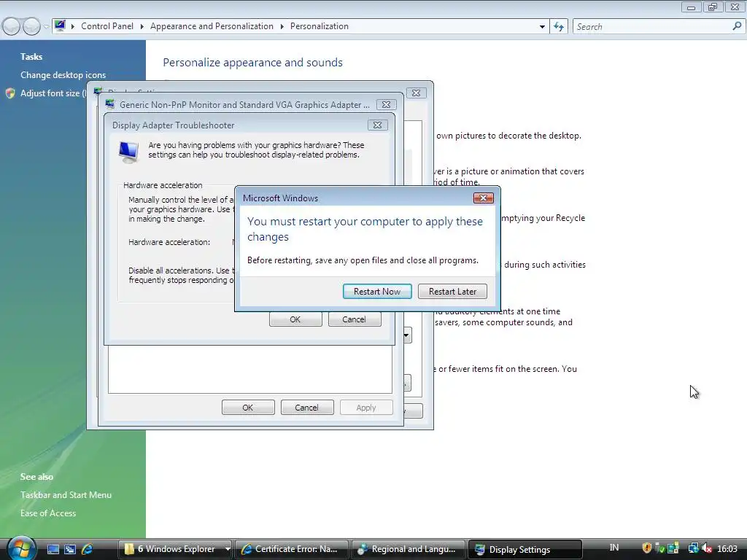Click the control panel icon in address bar
747x560 pixels.
(x=60, y=26)
